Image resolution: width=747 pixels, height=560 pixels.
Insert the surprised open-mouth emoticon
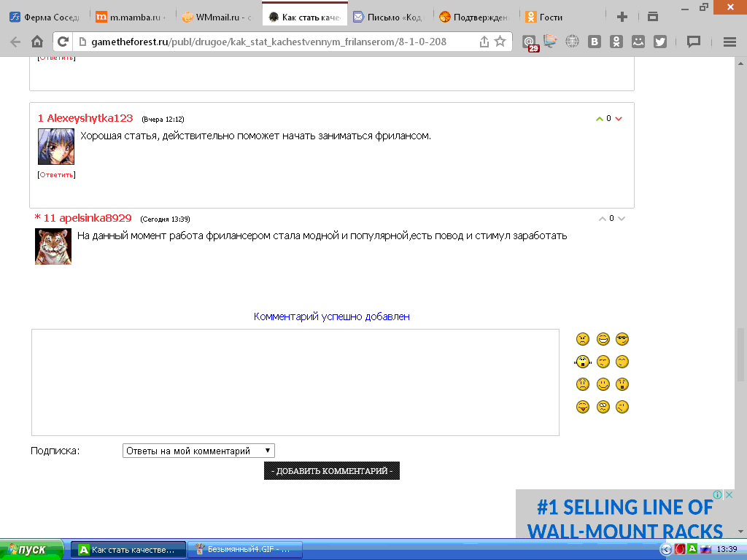(x=622, y=384)
